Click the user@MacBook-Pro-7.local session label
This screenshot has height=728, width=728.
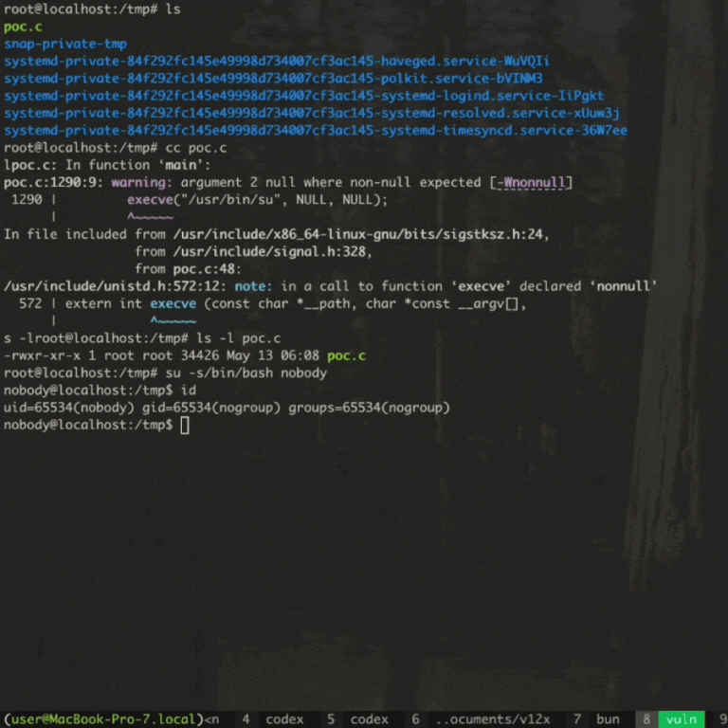tap(103, 719)
